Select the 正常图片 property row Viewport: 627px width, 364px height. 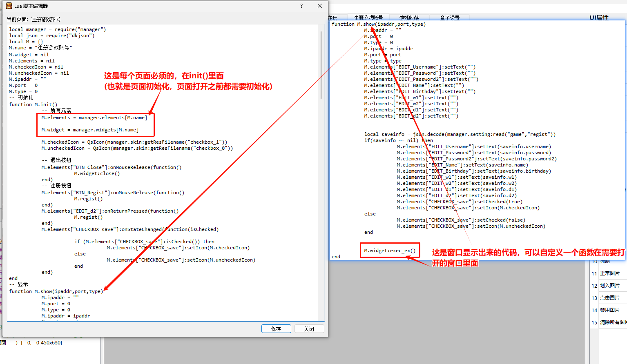coord(609,273)
